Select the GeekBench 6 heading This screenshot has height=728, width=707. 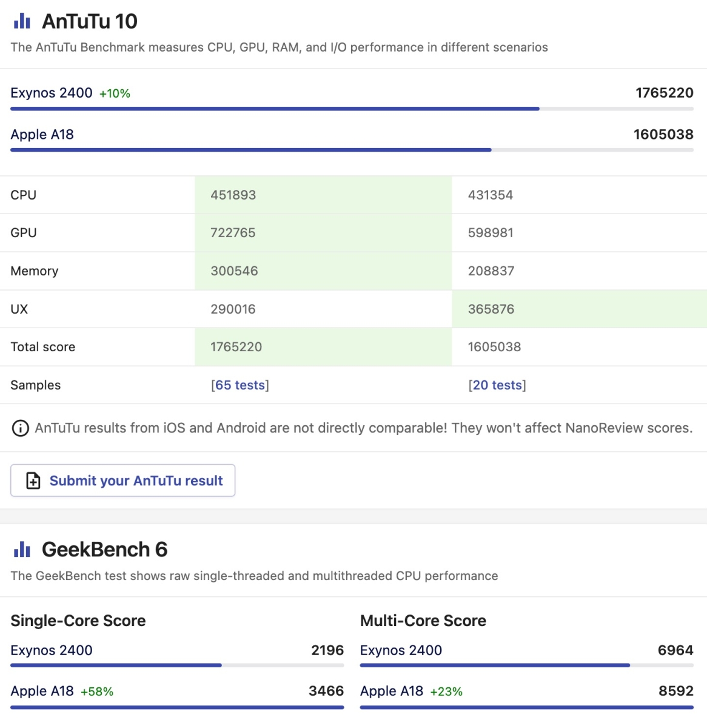pos(104,550)
